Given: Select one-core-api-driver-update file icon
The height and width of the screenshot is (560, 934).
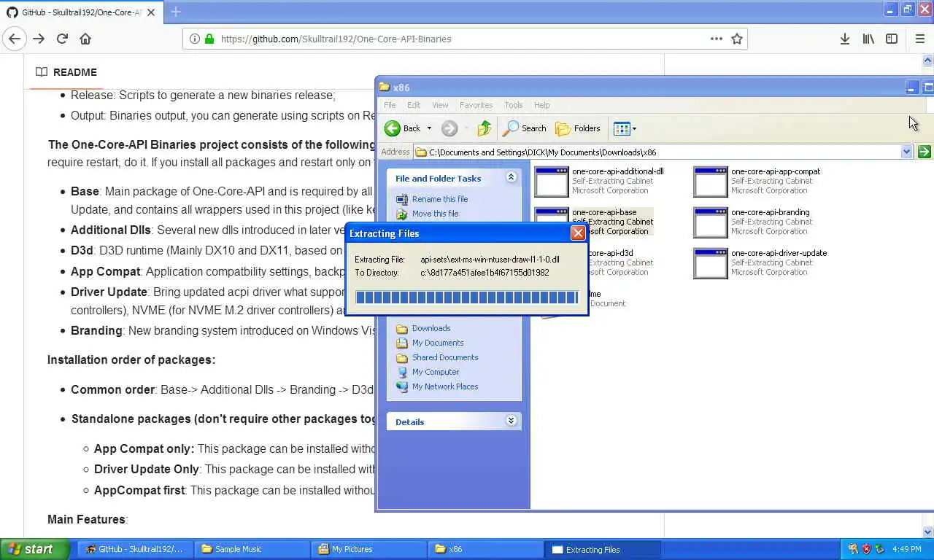Looking at the screenshot, I should (711, 263).
